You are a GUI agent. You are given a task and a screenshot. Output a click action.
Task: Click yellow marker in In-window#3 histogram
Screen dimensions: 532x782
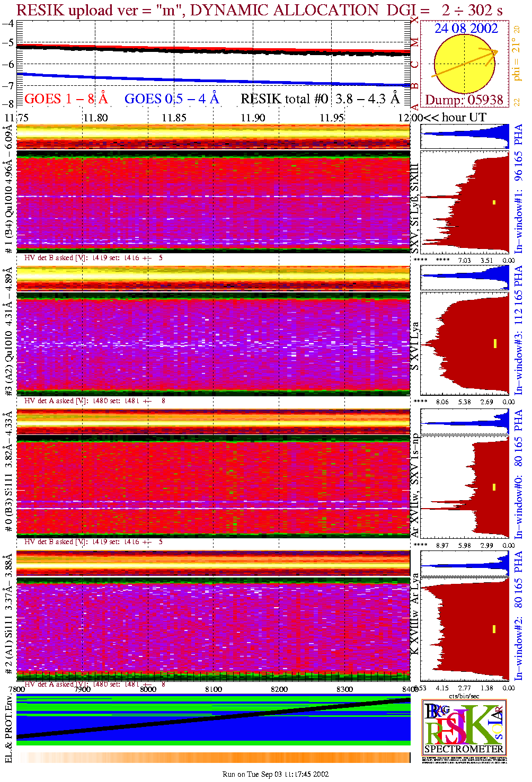point(495,343)
